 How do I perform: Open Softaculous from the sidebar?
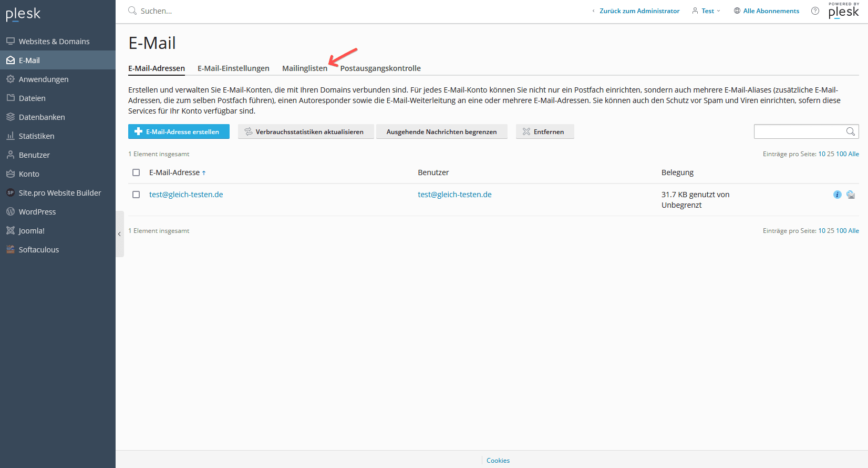(x=38, y=250)
